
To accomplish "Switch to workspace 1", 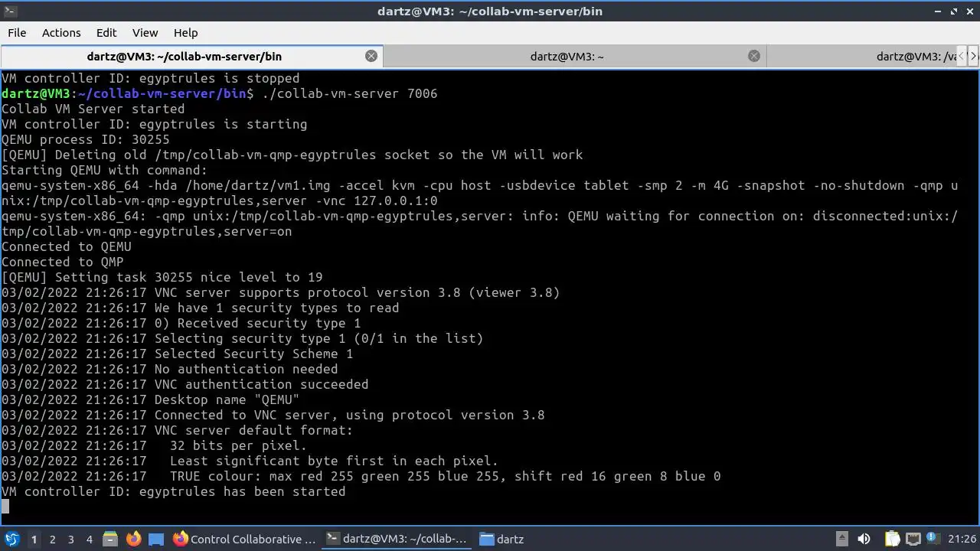I will pyautogui.click(x=34, y=540).
